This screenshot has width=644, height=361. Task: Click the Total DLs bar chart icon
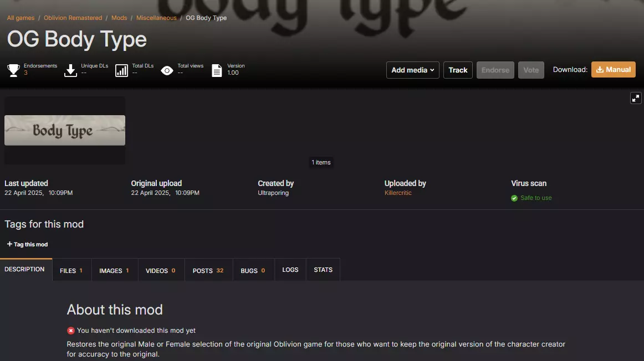pos(121,70)
